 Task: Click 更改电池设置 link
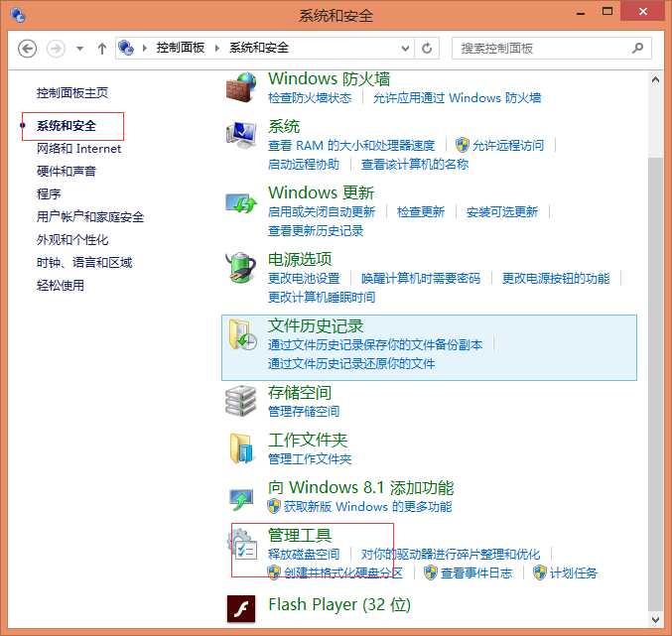point(304,279)
